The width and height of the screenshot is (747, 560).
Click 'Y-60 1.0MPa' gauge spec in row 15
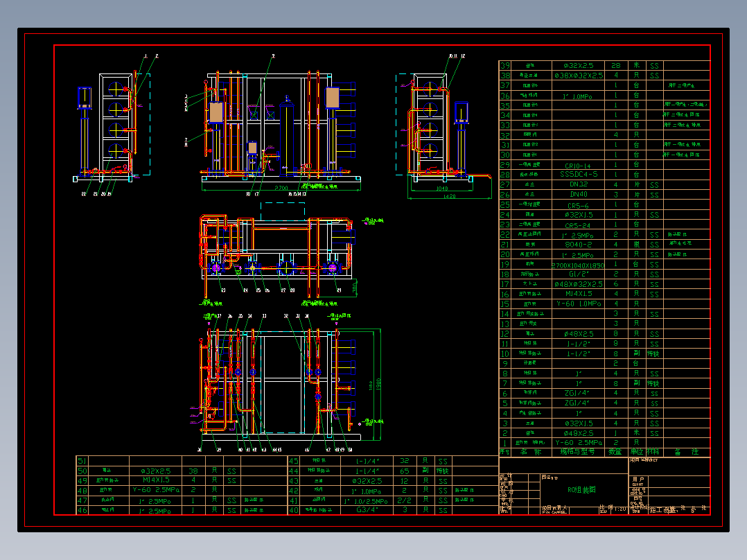[579, 304]
